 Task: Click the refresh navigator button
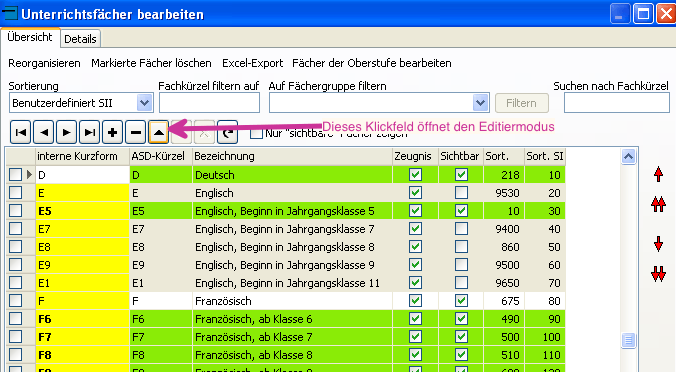pos(228,132)
